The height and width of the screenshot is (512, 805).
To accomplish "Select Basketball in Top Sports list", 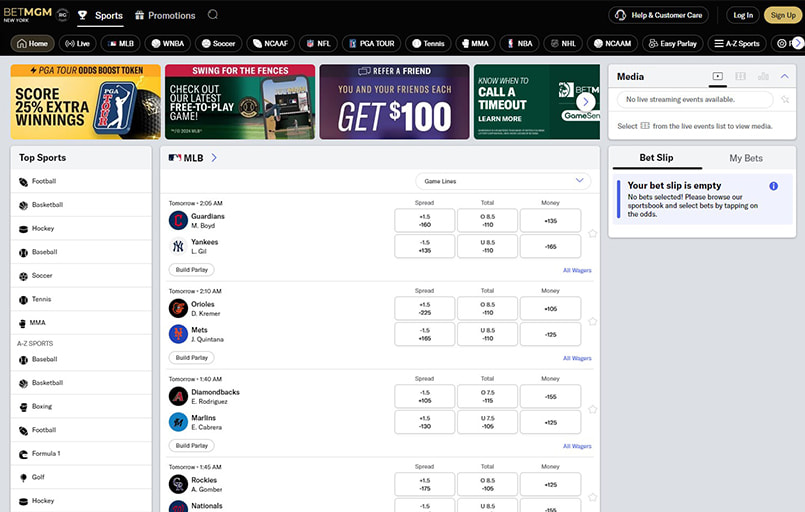I will pos(81,205).
